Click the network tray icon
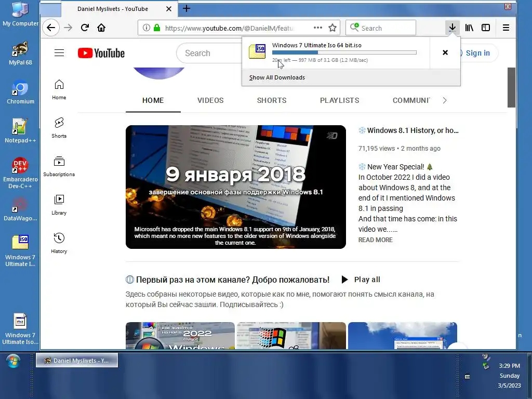 tap(486, 366)
